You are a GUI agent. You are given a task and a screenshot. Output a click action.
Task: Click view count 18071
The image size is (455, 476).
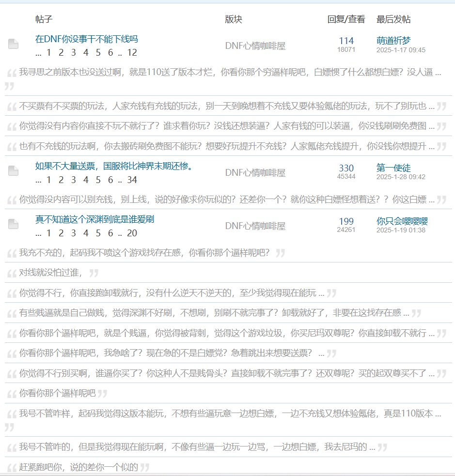pos(346,49)
